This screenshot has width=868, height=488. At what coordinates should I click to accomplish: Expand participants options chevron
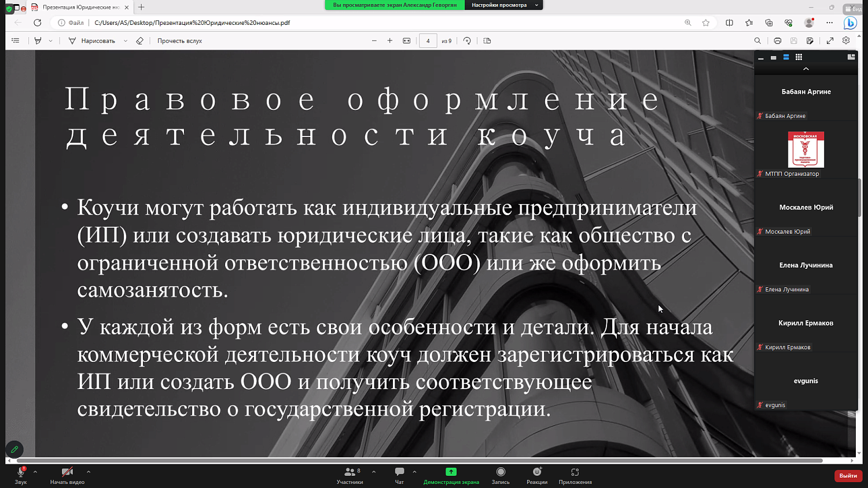pyautogui.click(x=374, y=472)
